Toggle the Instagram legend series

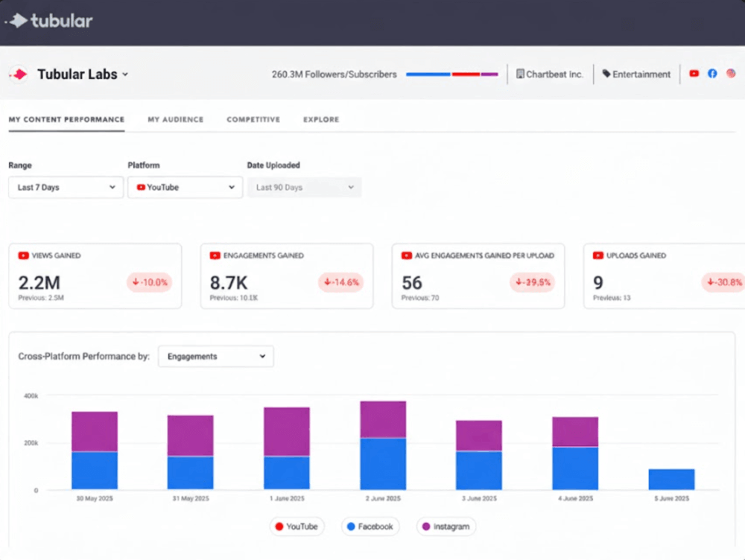[446, 526]
